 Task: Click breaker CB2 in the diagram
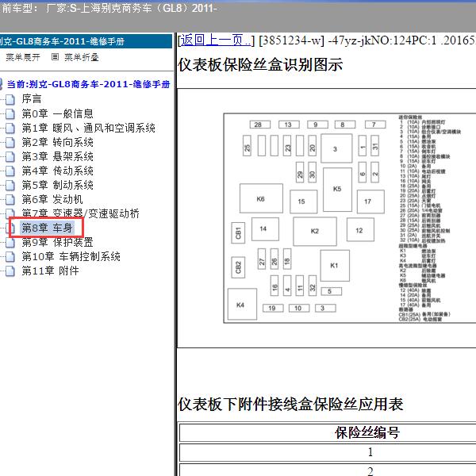coord(238,267)
